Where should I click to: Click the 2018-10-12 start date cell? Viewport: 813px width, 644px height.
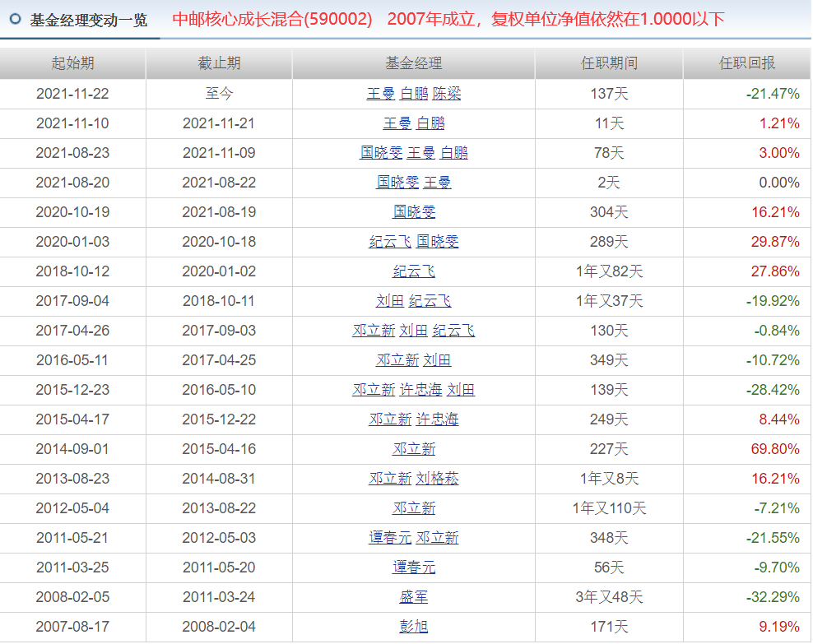coord(72,271)
